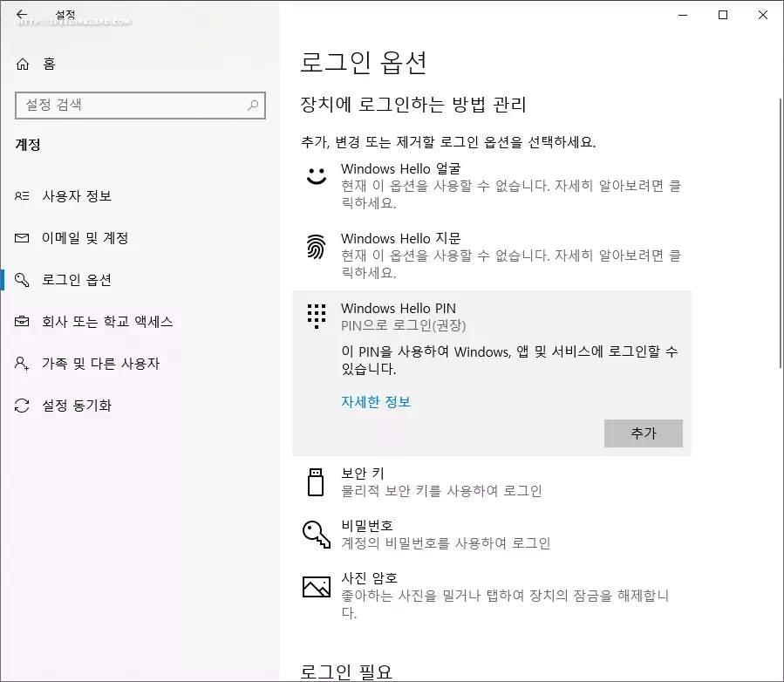The width and height of the screenshot is (784, 682).
Task: Open 사용자 정보 settings page
Action: tap(140, 196)
